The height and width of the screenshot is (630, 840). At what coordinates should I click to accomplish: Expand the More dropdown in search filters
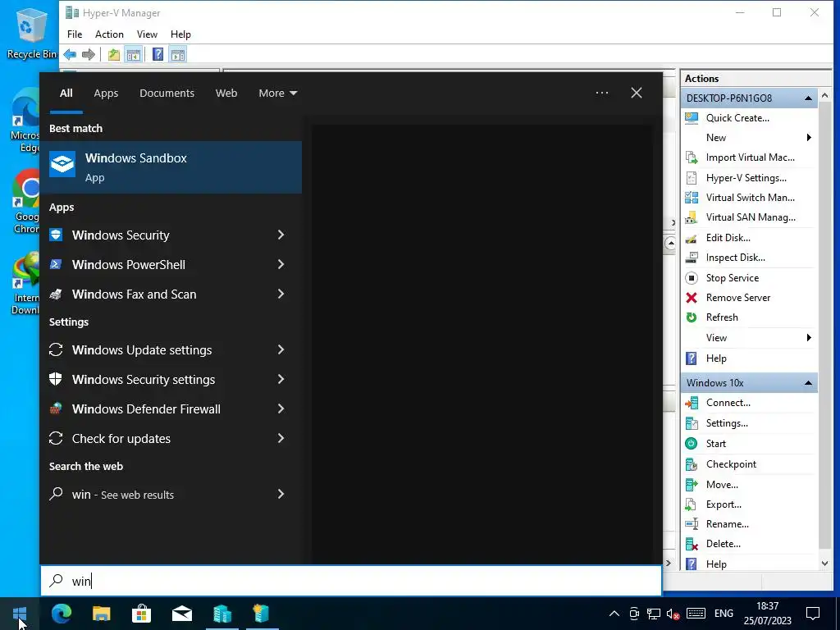(x=277, y=94)
